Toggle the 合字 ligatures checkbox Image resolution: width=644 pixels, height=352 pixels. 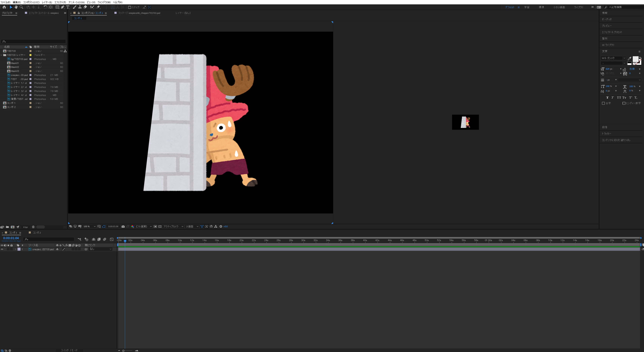(603, 103)
